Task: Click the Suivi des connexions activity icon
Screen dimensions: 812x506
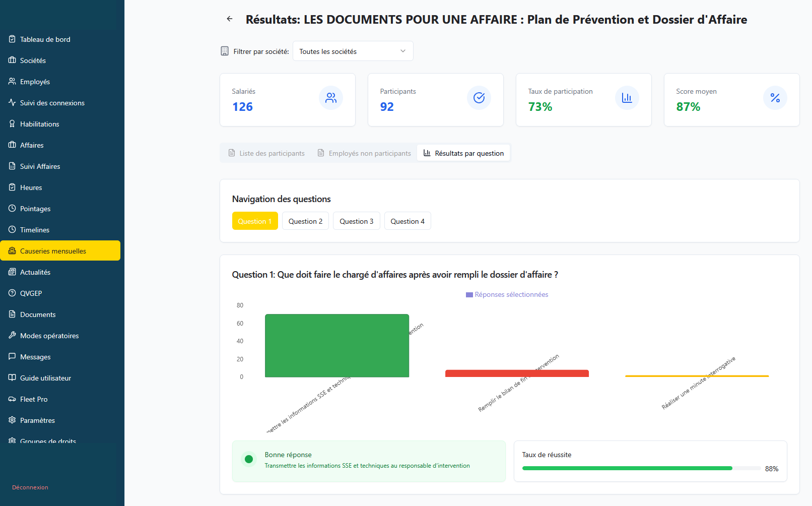Action: pos(12,102)
